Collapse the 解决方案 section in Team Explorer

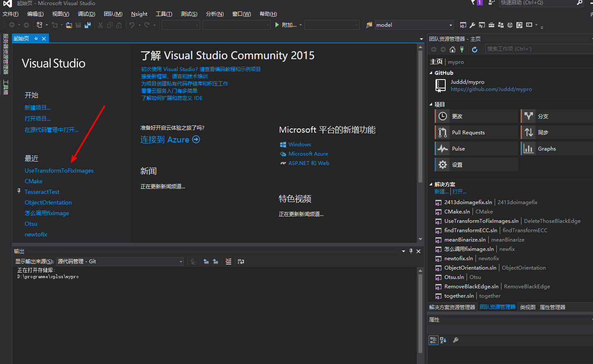[431, 185]
